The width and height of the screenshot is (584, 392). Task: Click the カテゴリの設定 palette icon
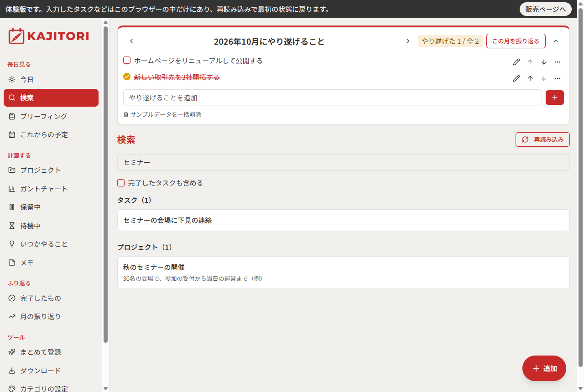(x=12, y=389)
